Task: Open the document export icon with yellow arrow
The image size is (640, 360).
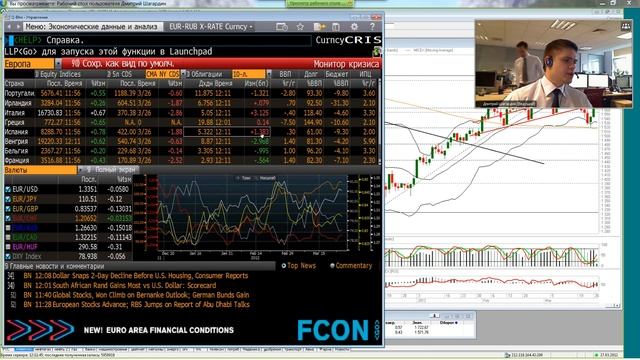Action: [x=319, y=27]
